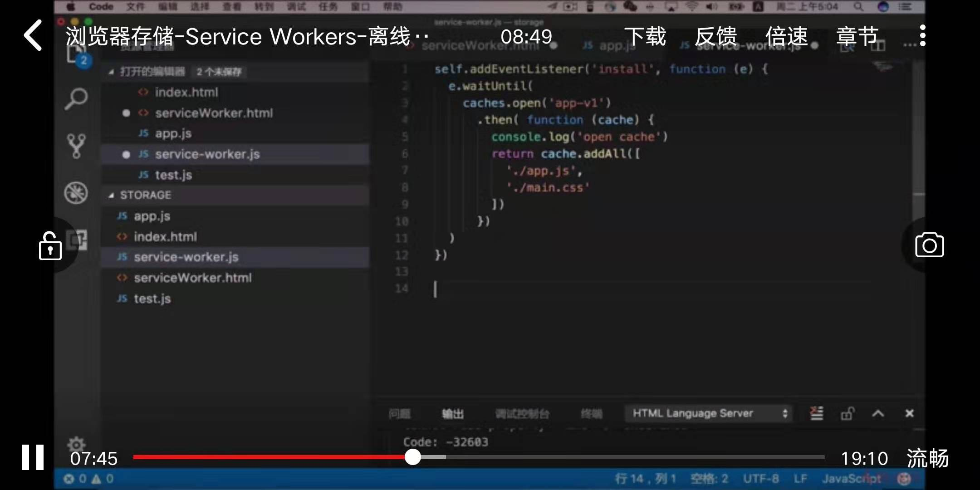Open the debug icon in activity bar

pyautogui.click(x=76, y=193)
